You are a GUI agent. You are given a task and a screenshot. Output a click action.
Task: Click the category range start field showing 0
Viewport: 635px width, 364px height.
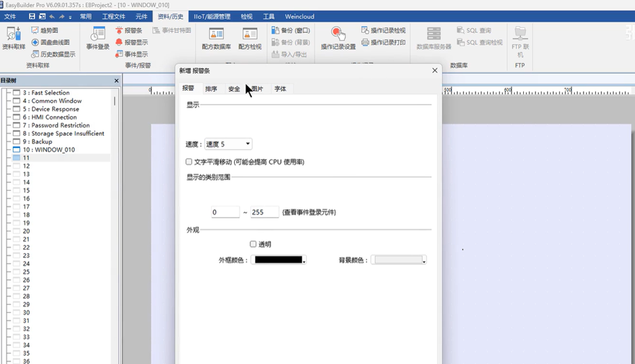225,212
